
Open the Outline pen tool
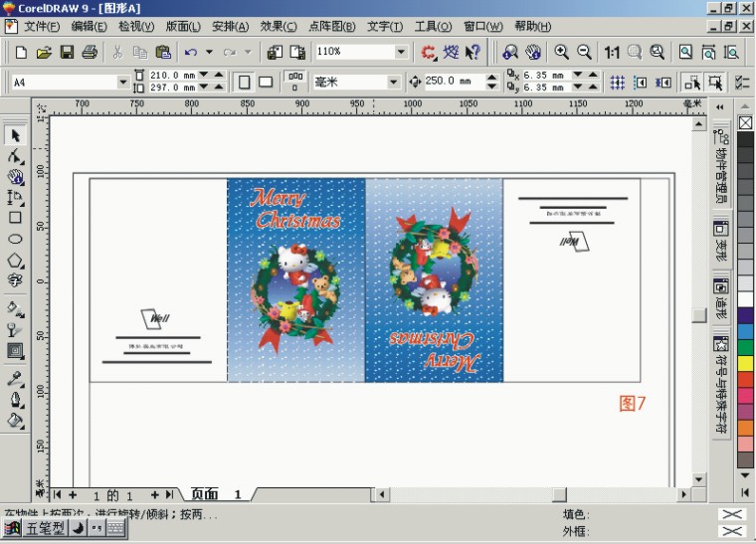15,400
